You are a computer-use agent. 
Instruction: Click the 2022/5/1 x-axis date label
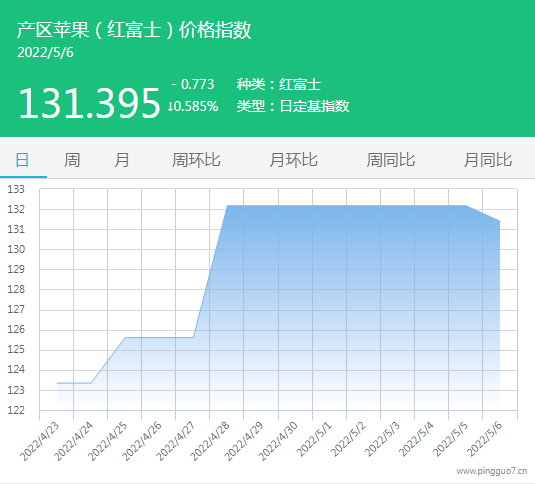(314, 439)
